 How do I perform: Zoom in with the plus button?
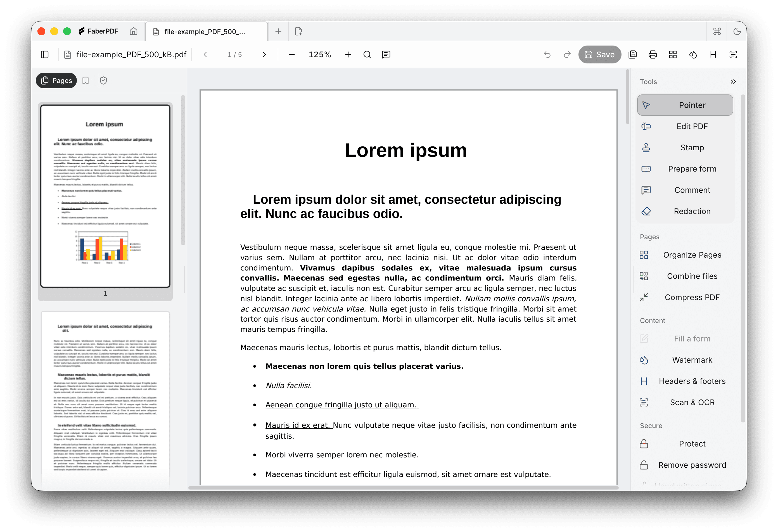(348, 54)
